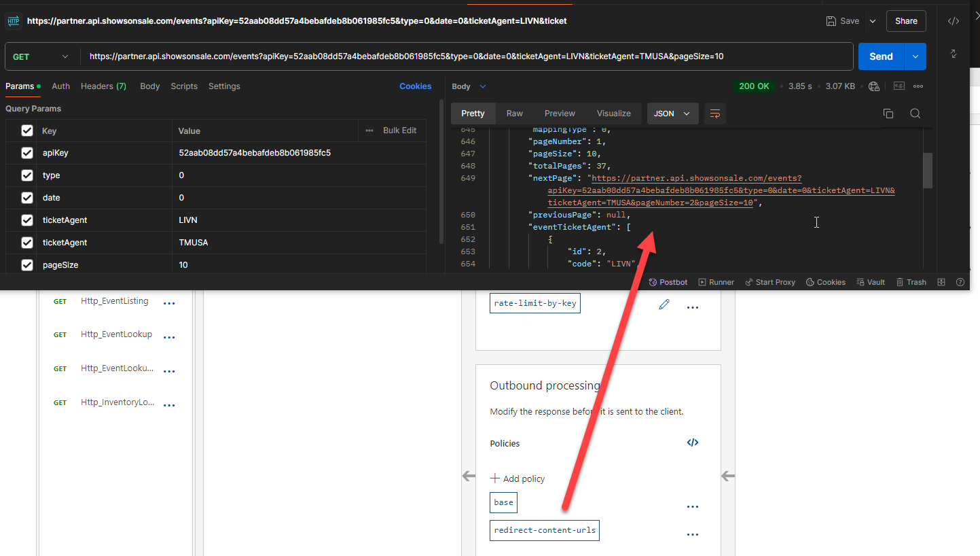Screen dimensions: 980x556
Task: Click Bulk Edit in Query Params
Action: click(400, 131)
